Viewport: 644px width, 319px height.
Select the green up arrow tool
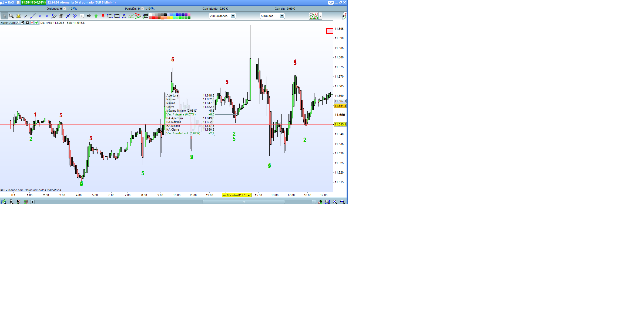(96, 16)
